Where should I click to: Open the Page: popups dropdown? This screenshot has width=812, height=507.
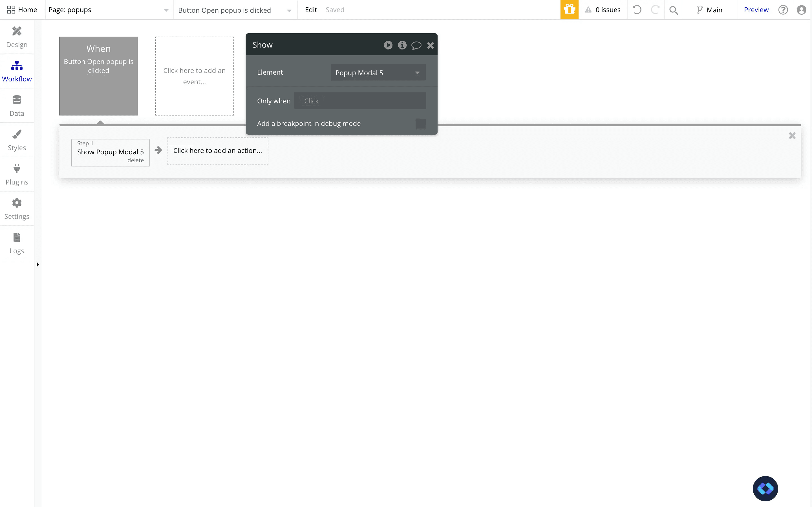point(108,10)
